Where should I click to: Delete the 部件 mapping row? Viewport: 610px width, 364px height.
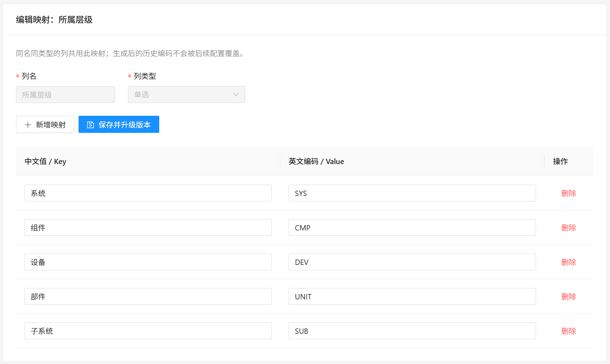568,297
